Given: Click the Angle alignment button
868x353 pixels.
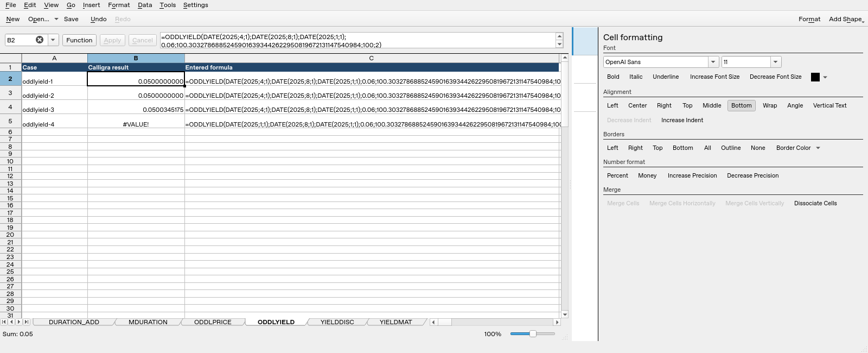Looking at the screenshot, I should pos(795,105).
